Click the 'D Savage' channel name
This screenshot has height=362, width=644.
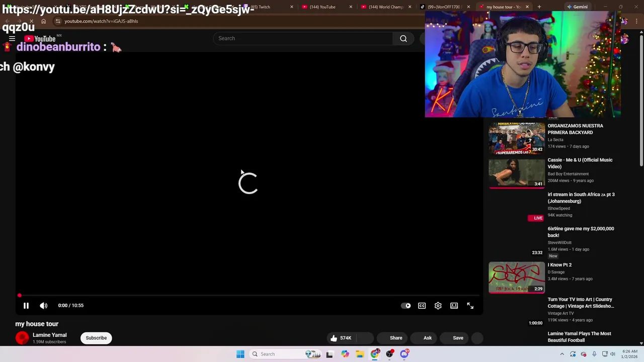pyautogui.click(x=556, y=272)
